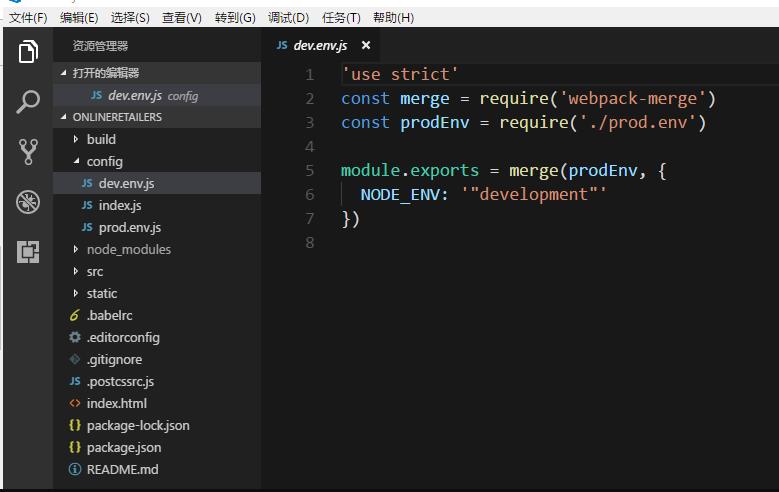Open the 调试(D) menu
This screenshot has width=779, height=492.
coord(289,18)
